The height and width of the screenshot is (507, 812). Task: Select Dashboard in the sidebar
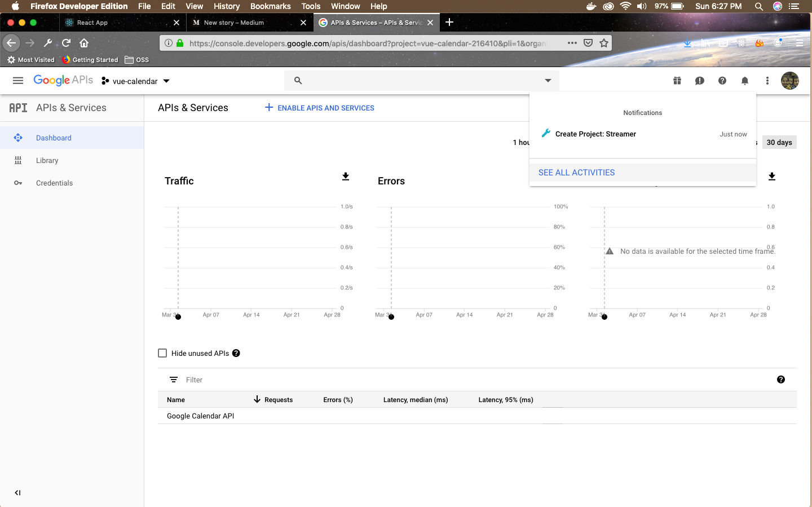click(72, 138)
